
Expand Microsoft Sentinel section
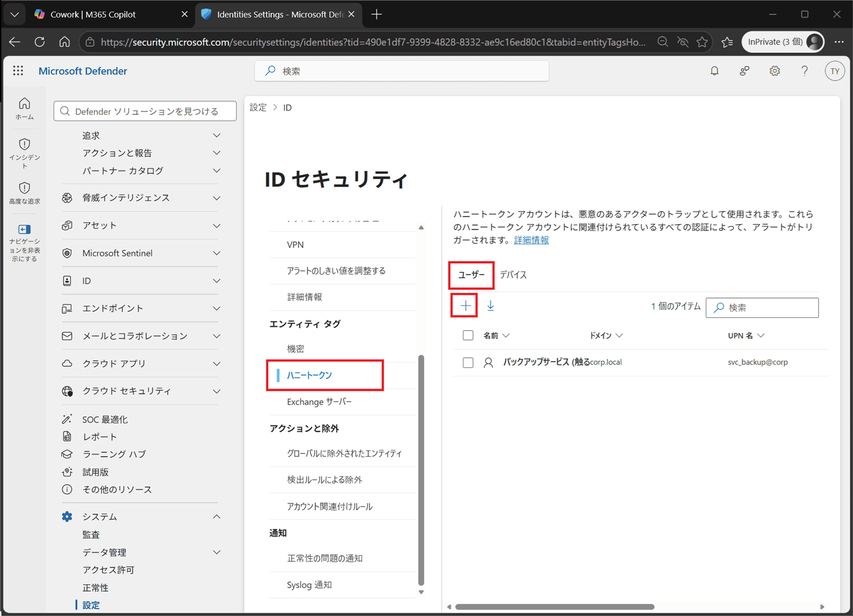[217, 253]
